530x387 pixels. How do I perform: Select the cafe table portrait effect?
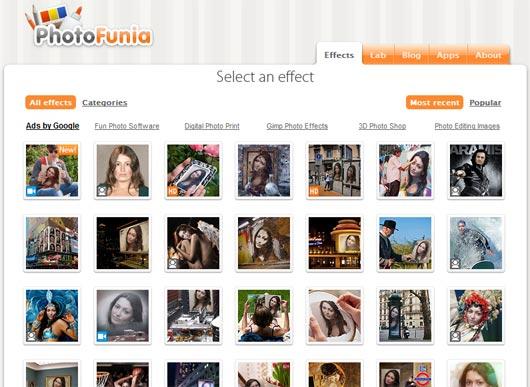click(193, 316)
